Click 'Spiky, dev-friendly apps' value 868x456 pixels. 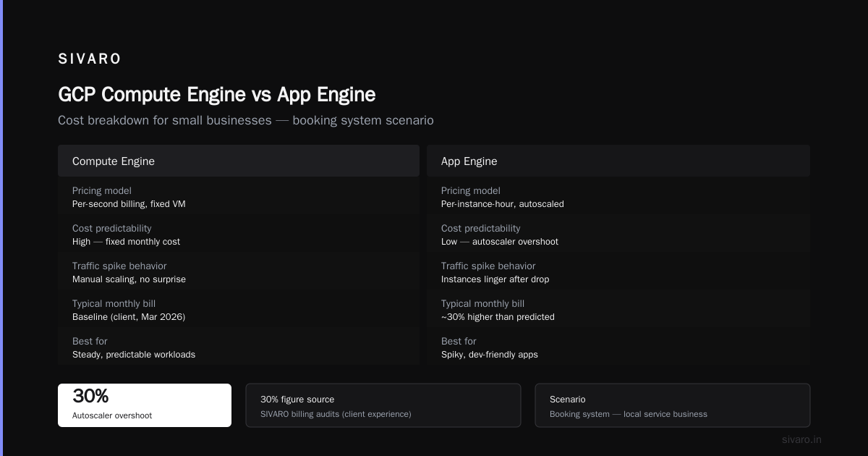click(x=490, y=355)
